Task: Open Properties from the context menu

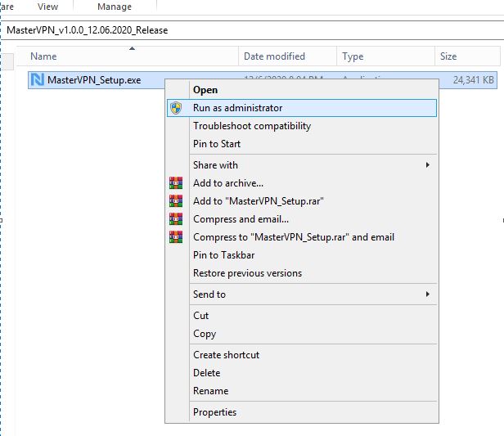Action: pyautogui.click(x=302, y=411)
